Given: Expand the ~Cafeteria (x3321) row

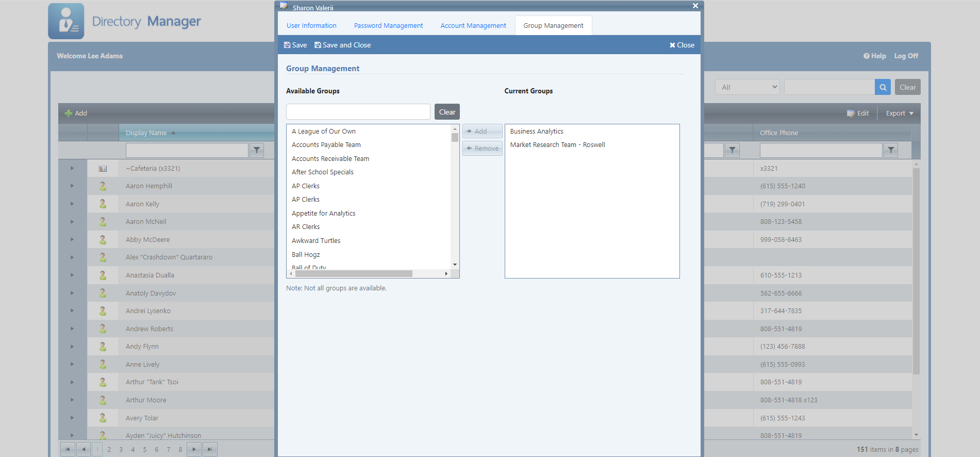Looking at the screenshot, I should click(72, 168).
